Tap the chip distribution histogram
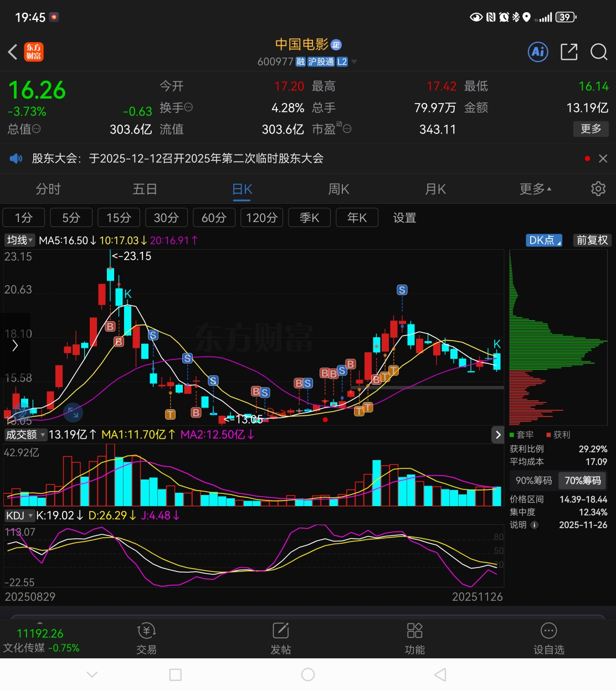 558,338
